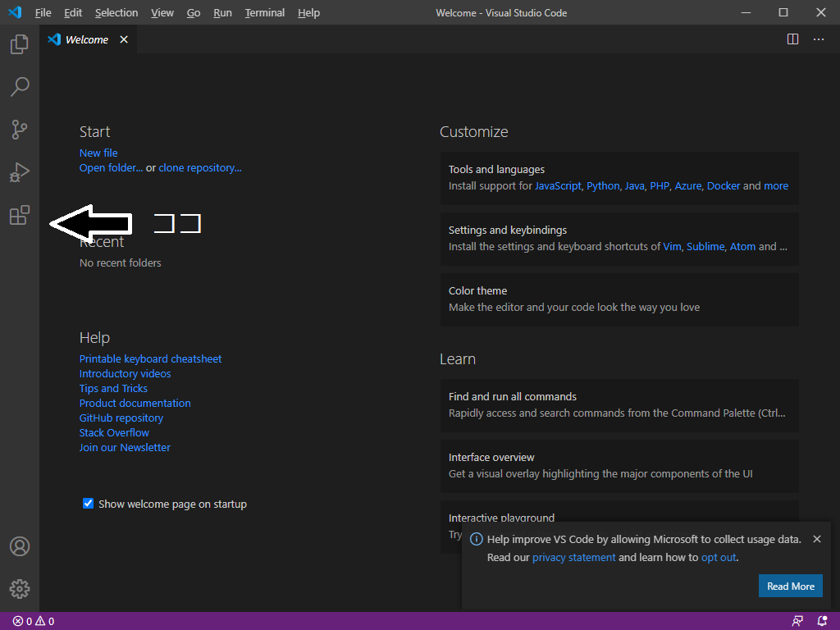Click the Tools and languages heading
This screenshot has width=840, height=630.
(x=496, y=169)
